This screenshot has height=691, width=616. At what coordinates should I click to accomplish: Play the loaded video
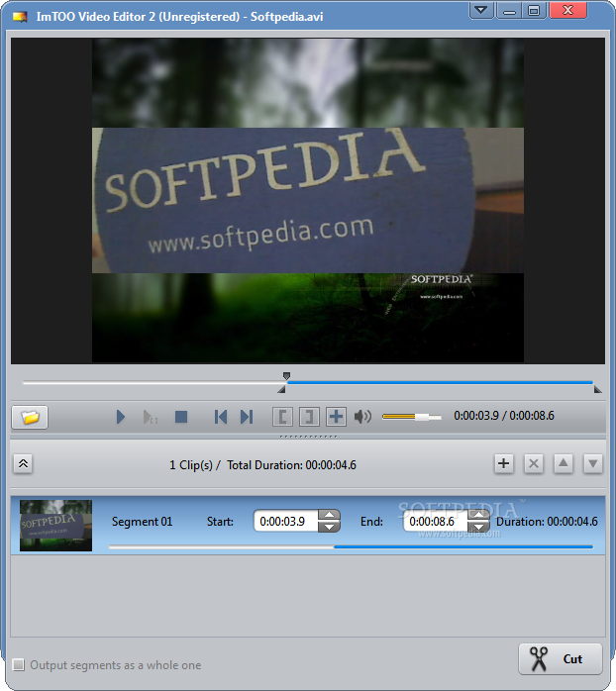[121, 417]
